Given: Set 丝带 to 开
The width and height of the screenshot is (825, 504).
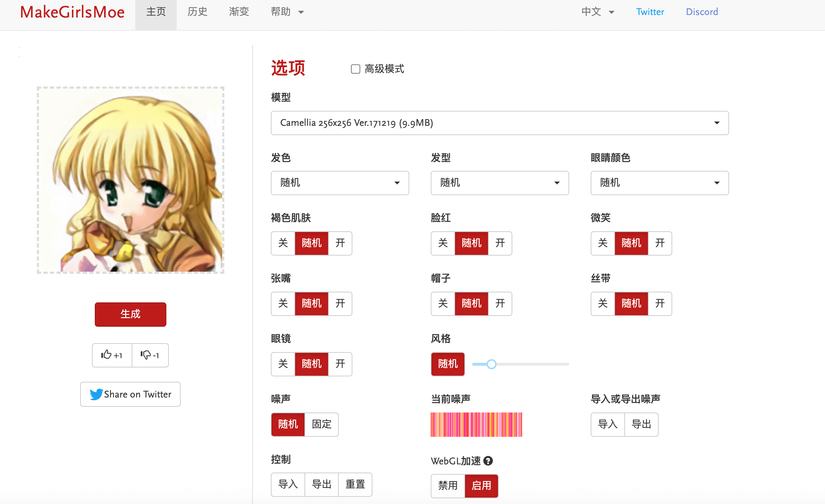Looking at the screenshot, I should (660, 304).
